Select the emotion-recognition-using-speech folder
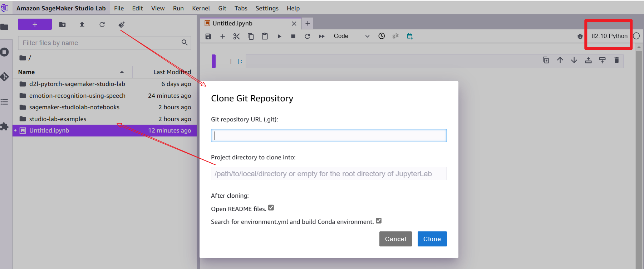The image size is (644, 269). tap(104, 96)
